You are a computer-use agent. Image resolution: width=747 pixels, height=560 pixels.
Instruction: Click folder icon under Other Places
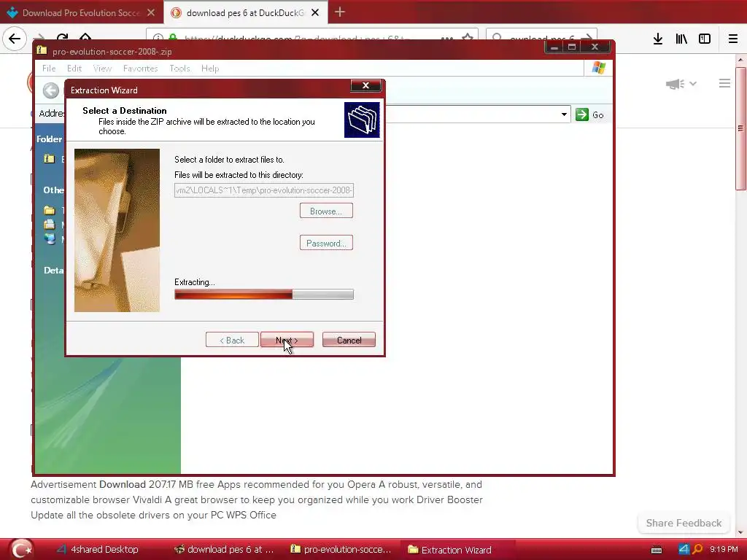pyautogui.click(x=49, y=210)
